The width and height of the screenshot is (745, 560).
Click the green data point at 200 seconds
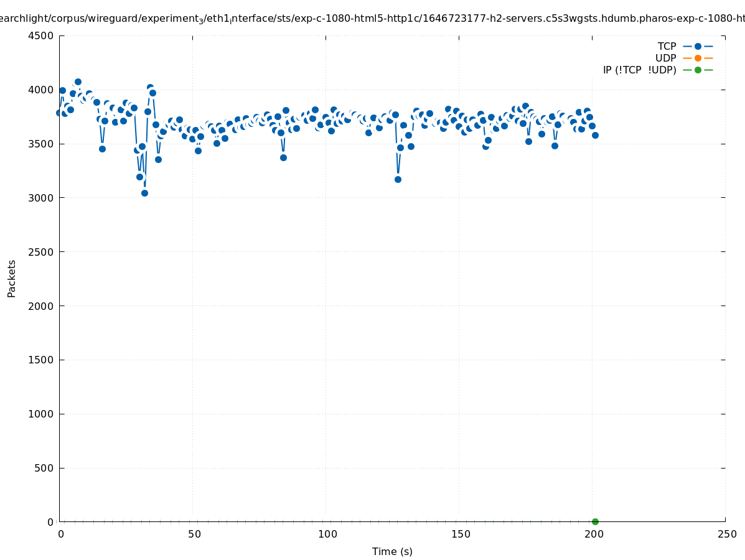coord(595,521)
